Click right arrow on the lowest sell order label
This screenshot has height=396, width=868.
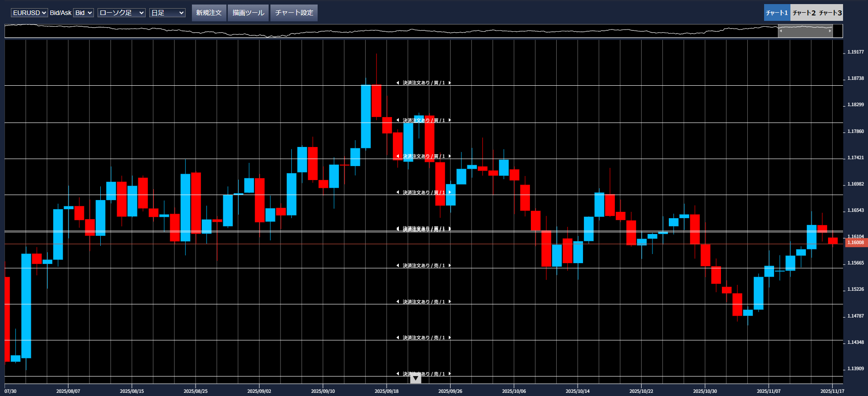click(450, 374)
